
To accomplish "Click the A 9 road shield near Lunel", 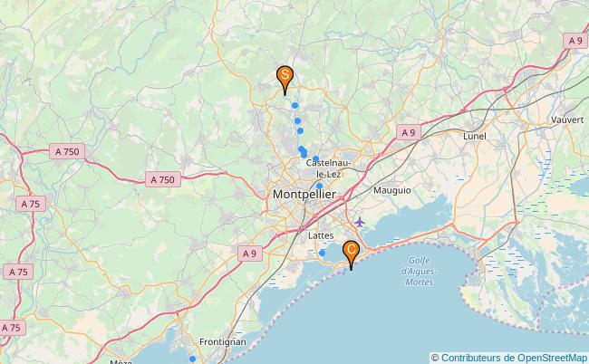I will click(x=409, y=132).
